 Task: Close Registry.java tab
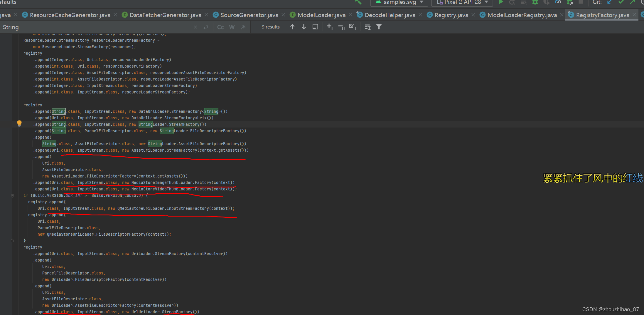pyautogui.click(x=473, y=15)
